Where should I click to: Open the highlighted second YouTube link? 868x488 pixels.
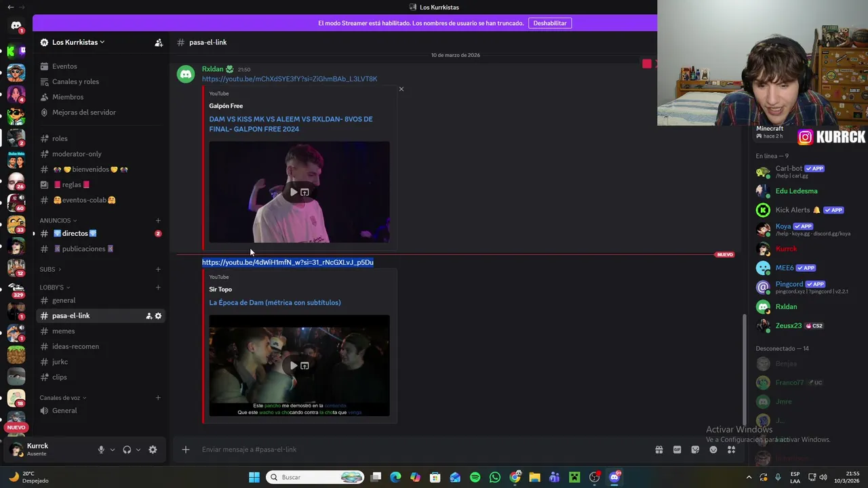tap(288, 262)
